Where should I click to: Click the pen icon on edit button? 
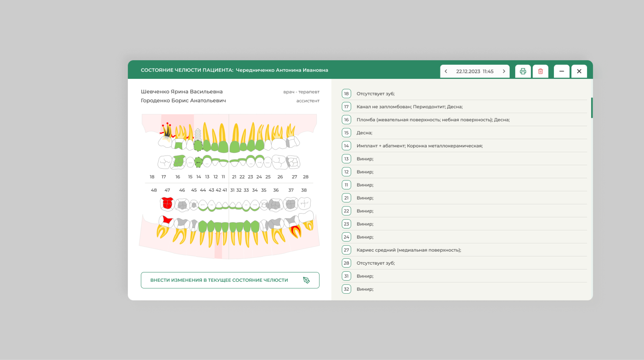(306, 280)
